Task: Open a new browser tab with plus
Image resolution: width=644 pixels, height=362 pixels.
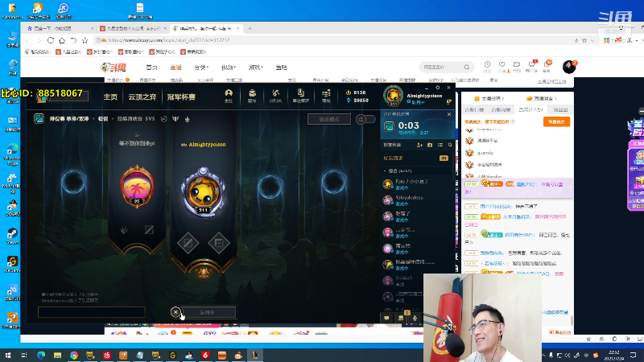Action: pyautogui.click(x=250, y=28)
